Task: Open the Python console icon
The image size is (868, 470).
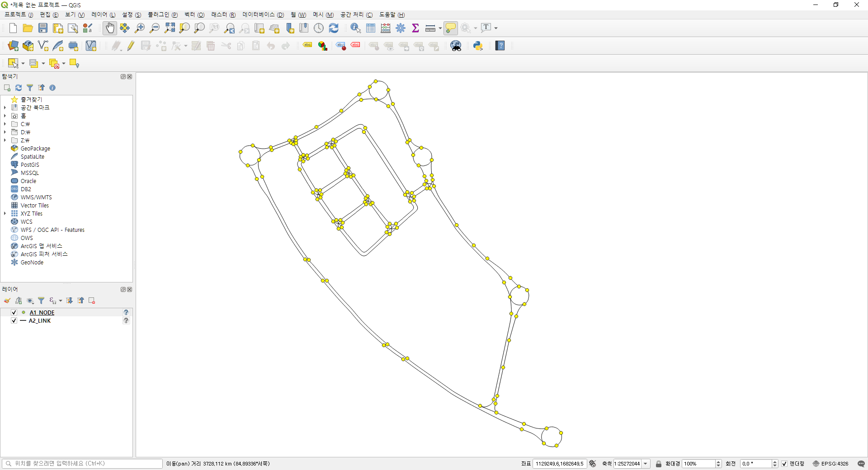Action: point(478,46)
